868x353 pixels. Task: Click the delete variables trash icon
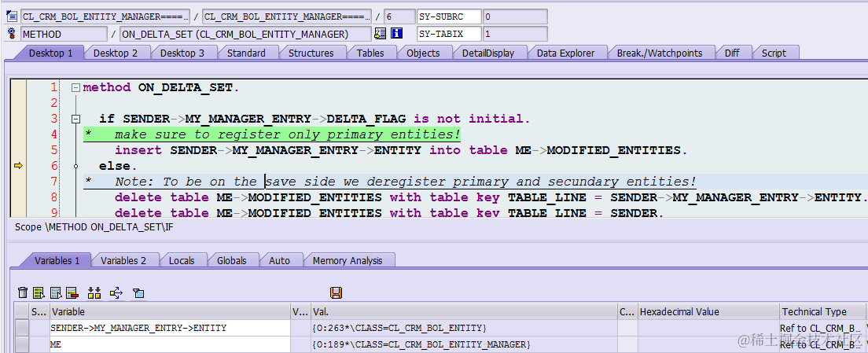23,292
